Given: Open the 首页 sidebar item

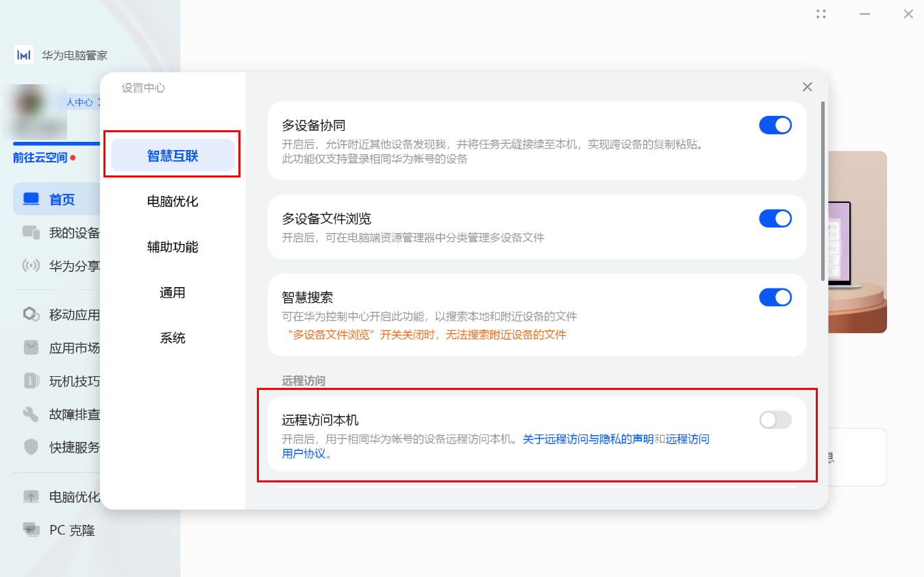Looking at the screenshot, I should pyautogui.click(x=57, y=199).
